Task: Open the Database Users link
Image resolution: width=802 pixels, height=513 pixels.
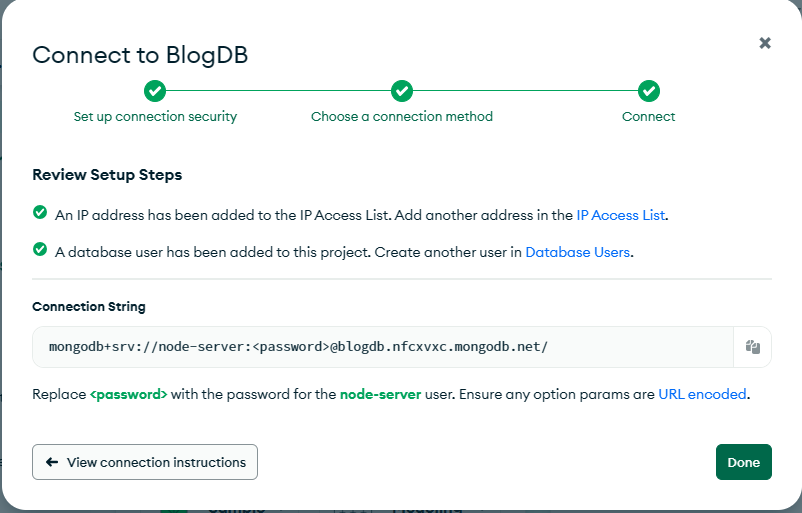Action: click(577, 252)
